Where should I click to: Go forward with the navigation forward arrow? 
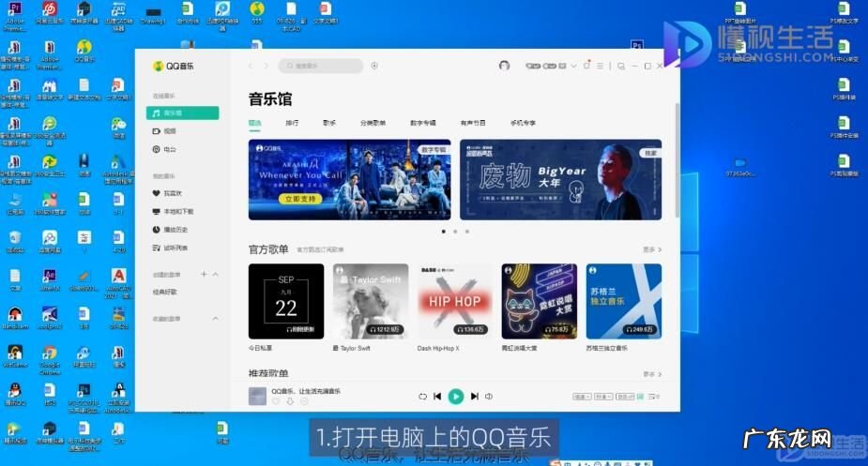coord(266,66)
